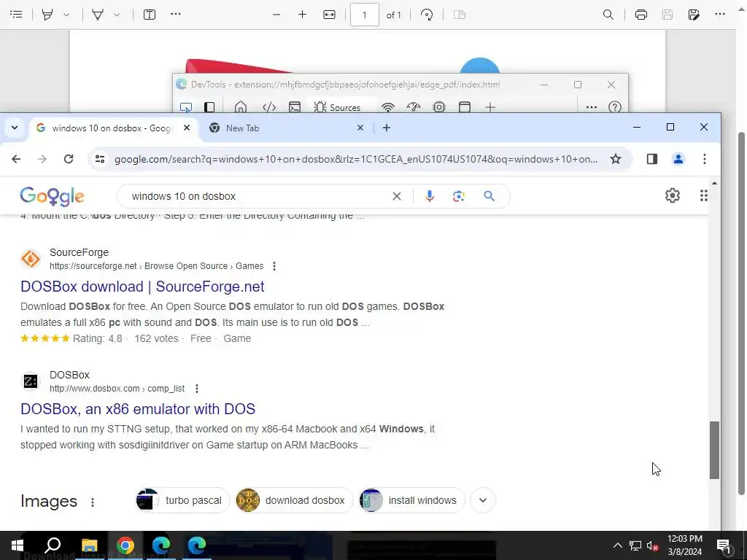
Task: Open Images section options menu
Action: (93, 502)
